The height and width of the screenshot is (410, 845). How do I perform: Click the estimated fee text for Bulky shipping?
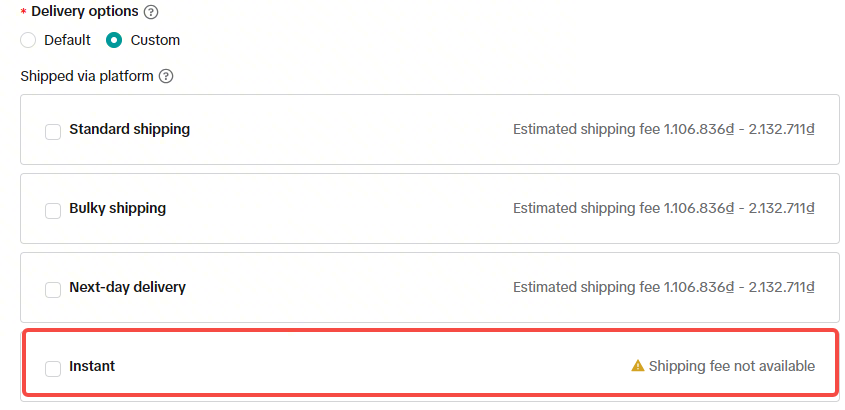coord(664,208)
